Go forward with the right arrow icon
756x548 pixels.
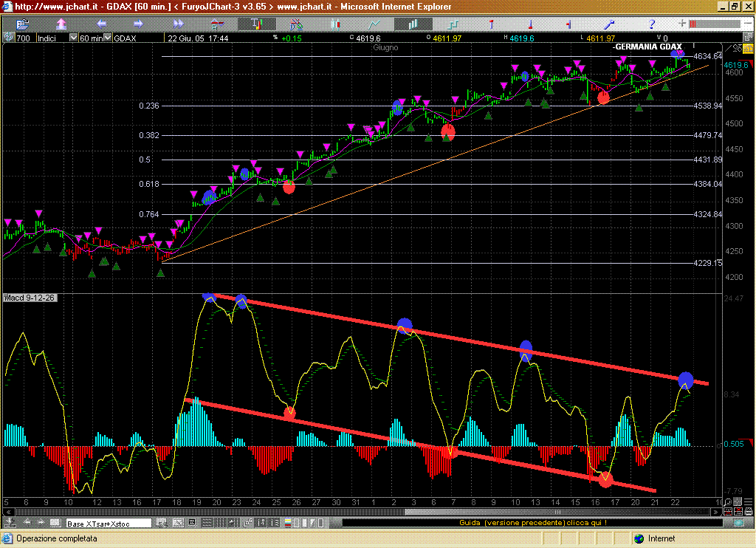[x=140, y=24]
